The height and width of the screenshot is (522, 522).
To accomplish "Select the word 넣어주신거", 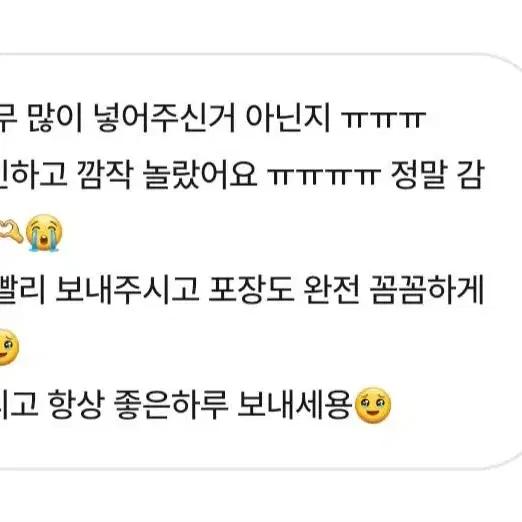I will [x=165, y=118].
